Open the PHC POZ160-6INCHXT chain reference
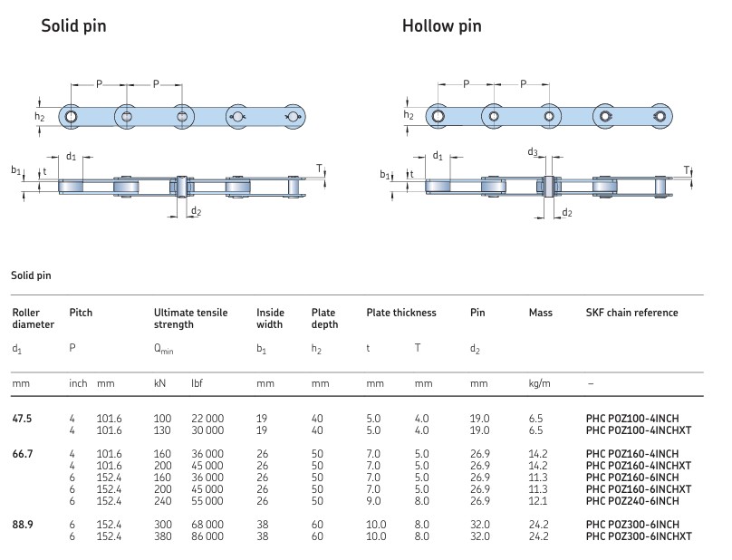The image size is (732, 560). click(639, 489)
